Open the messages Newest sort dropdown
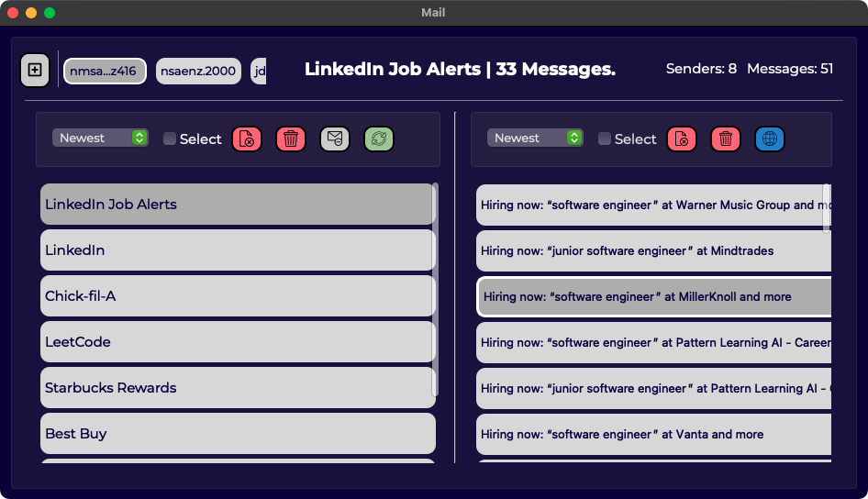This screenshot has height=499, width=868. [535, 138]
